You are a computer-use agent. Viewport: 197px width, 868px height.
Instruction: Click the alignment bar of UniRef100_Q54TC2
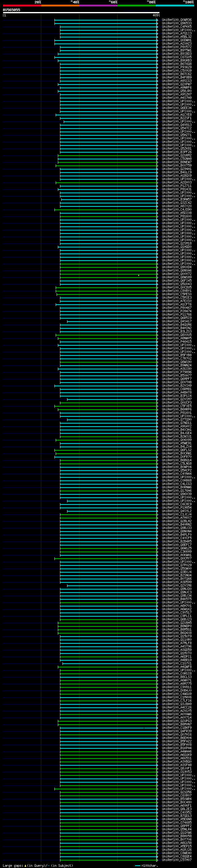point(109,129)
